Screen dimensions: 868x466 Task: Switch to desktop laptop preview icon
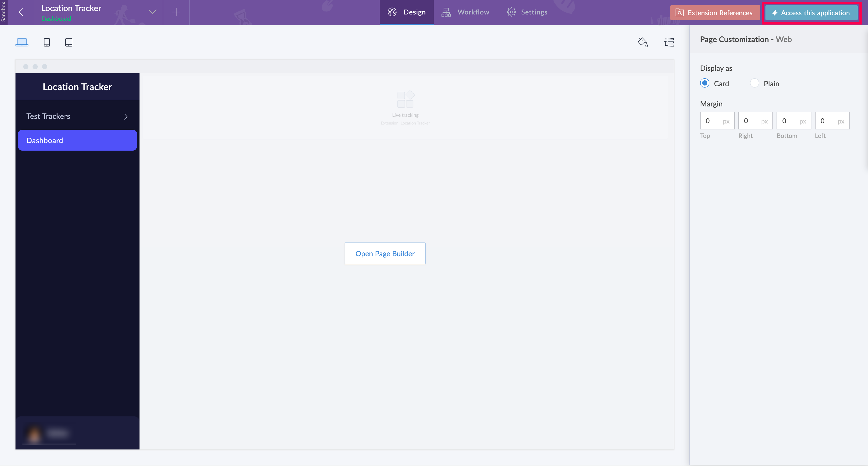click(22, 42)
